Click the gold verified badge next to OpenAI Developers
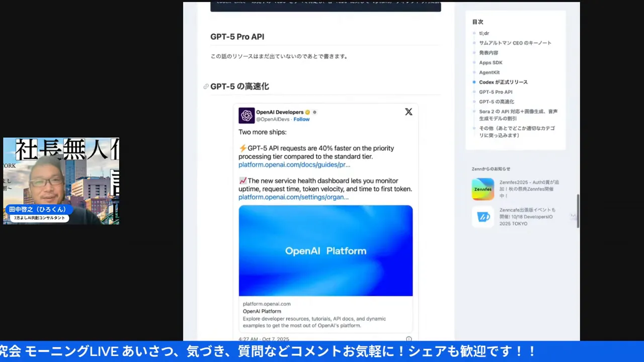The height and width of the screenshot is (362, 644). click(307, 112)
